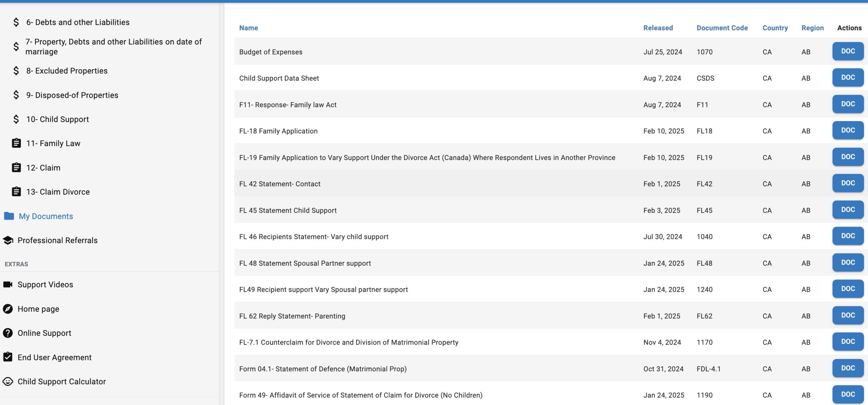Screen dimensions: 868x405
Task: Download DOC for Budget of Expenses
Action: coord(847,51)
